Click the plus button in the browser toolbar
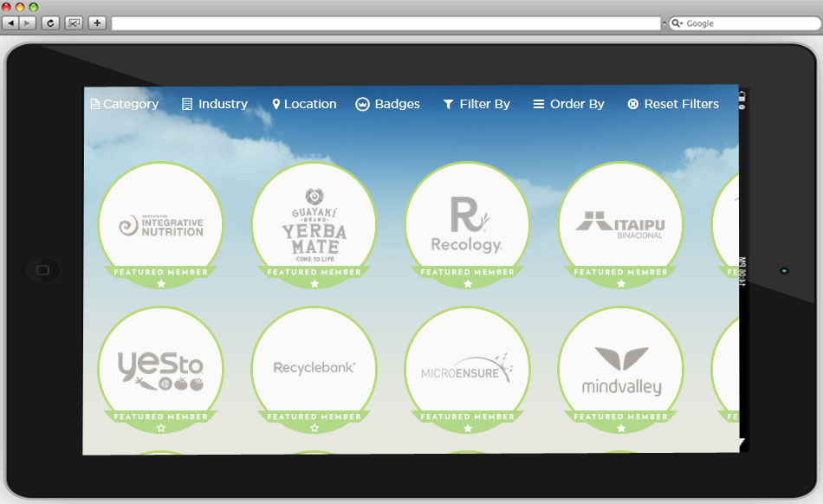The height and width of the screenshot is (504, 823). click(x=97, y=23)
